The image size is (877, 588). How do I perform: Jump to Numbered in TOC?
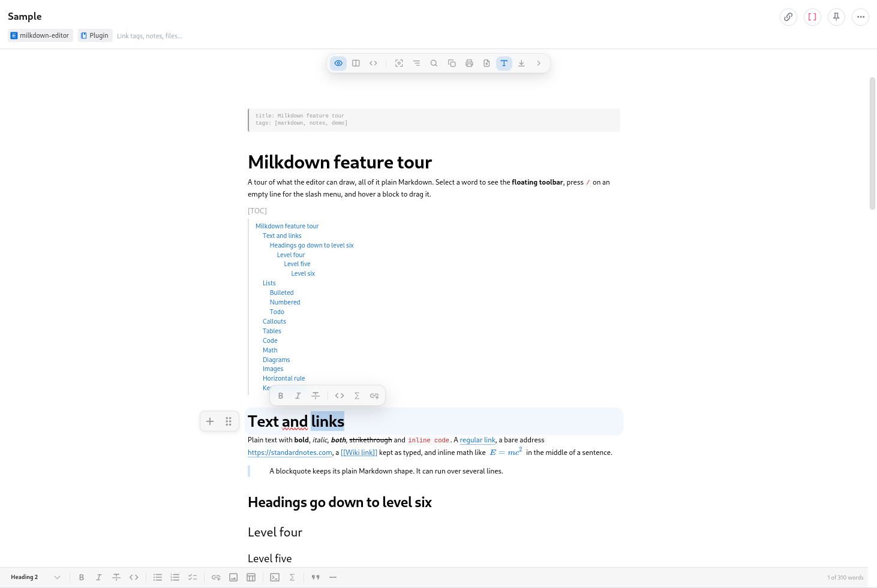(x=285, y=302)
